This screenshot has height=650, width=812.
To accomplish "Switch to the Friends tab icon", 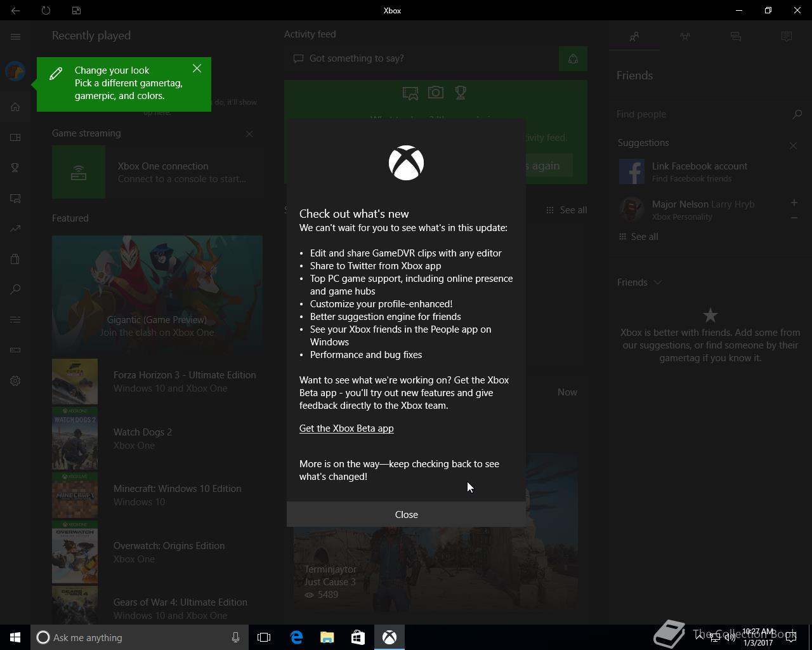I will click(x=634, y=37).
